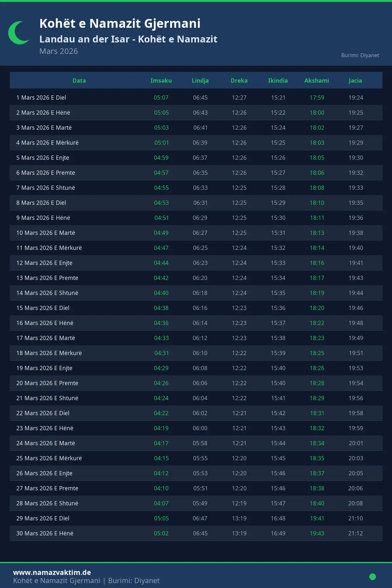Click the 30 Mars 2026 E Hënë date
This screenshot has height=588, width=392.
pos(45,533)
